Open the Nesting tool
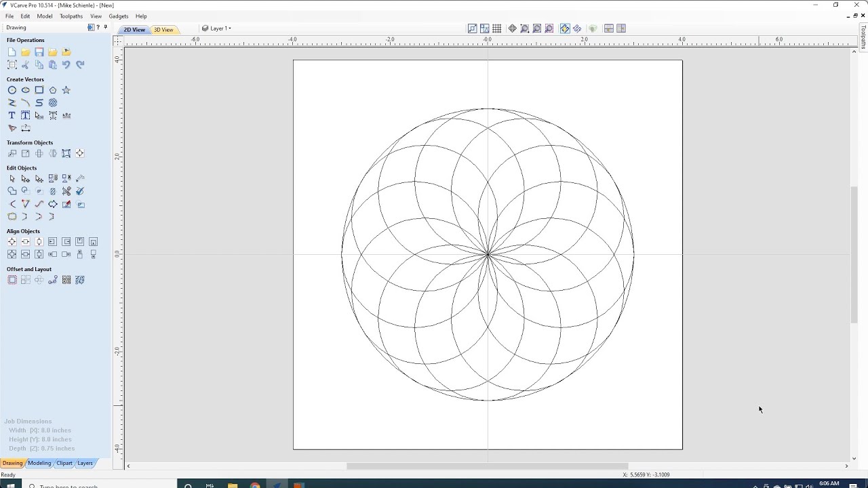 (79, 280)
